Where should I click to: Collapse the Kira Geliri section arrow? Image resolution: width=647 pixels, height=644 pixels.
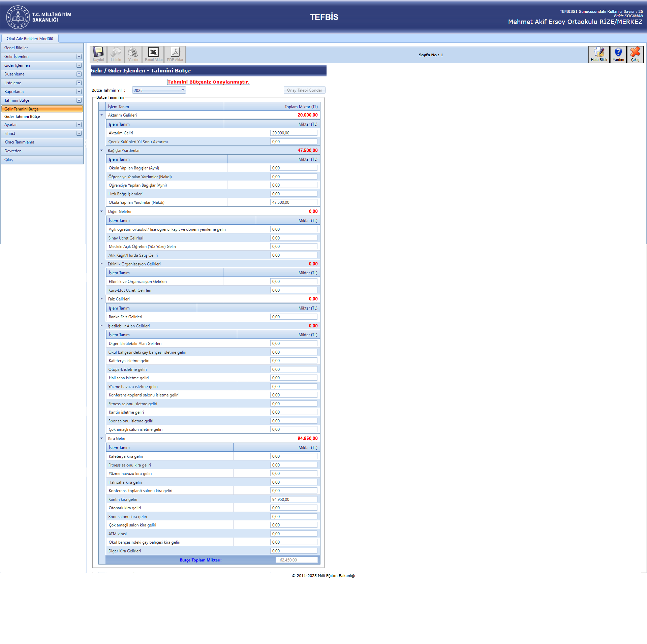tap(101, 439)
